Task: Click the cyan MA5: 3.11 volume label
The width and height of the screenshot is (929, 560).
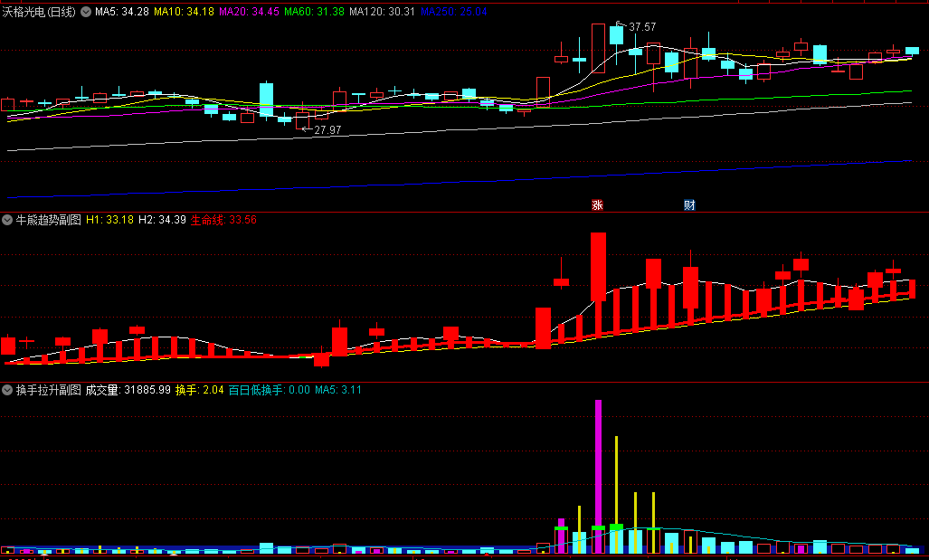Action: tap(338, 390)
